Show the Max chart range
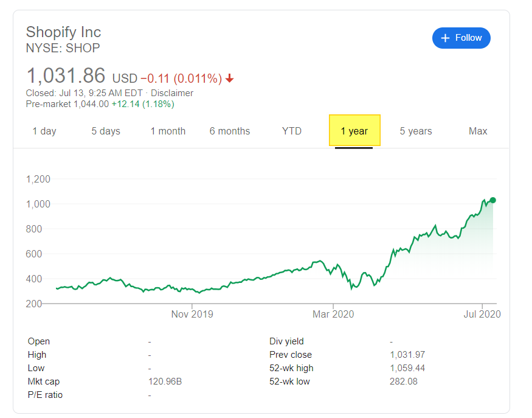Image resolution: width=532 pixels, height=418 pixels. 478,131
